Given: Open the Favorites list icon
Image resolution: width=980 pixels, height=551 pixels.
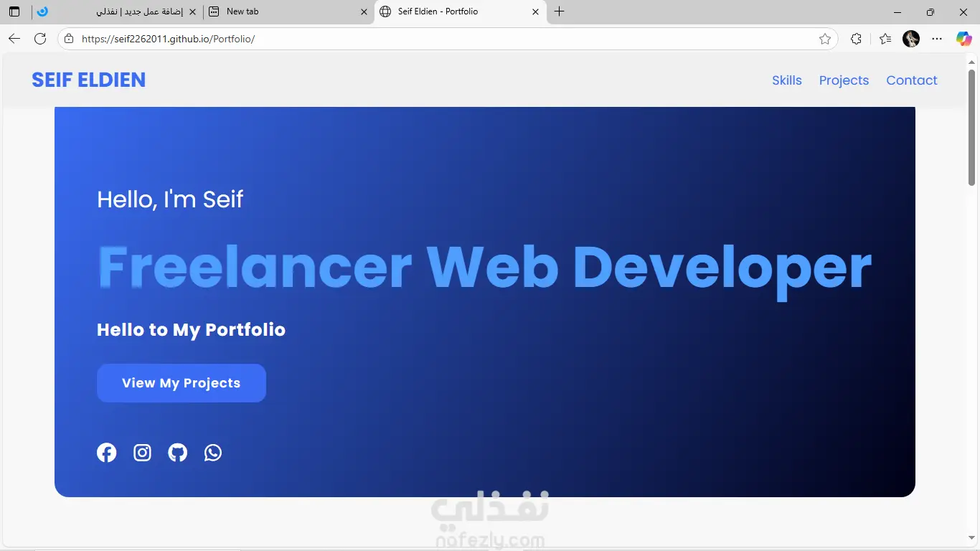Looking at the screenshot, I should (x=885, y=39).
